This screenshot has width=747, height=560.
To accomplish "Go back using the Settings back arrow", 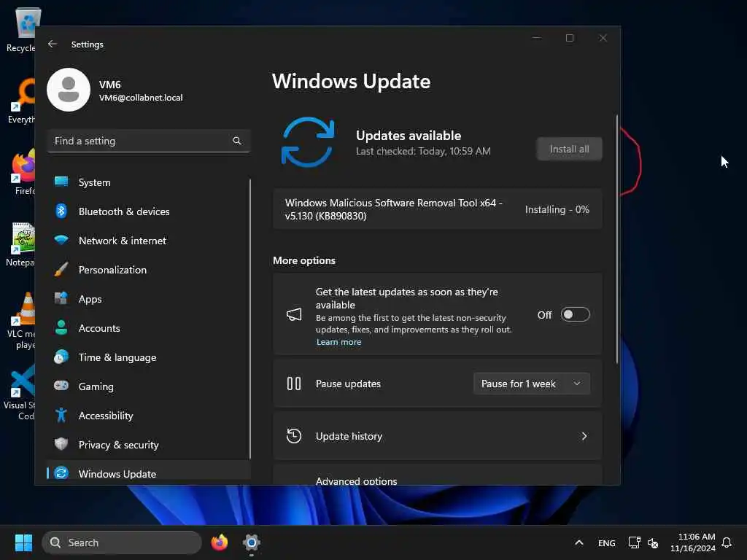I will [x=53, y=44].
